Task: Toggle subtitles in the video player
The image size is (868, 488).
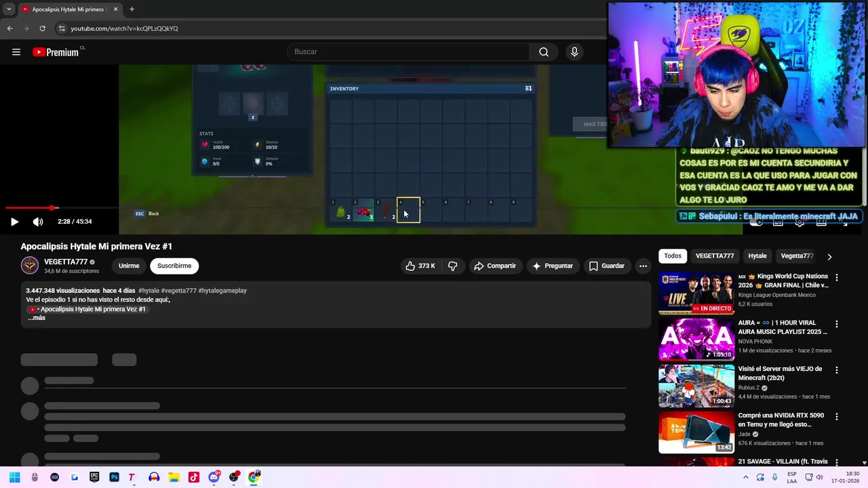Action: point(778,222)
